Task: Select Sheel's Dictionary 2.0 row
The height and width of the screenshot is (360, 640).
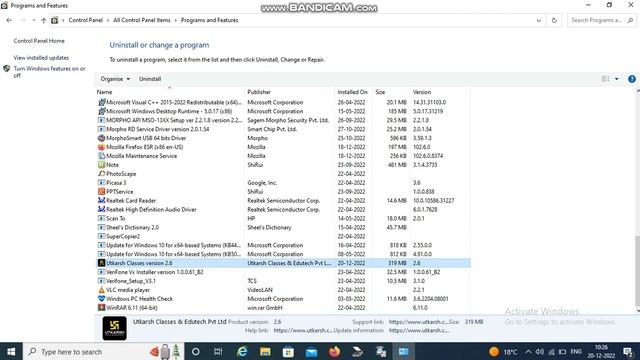Action: pos(283,227)
